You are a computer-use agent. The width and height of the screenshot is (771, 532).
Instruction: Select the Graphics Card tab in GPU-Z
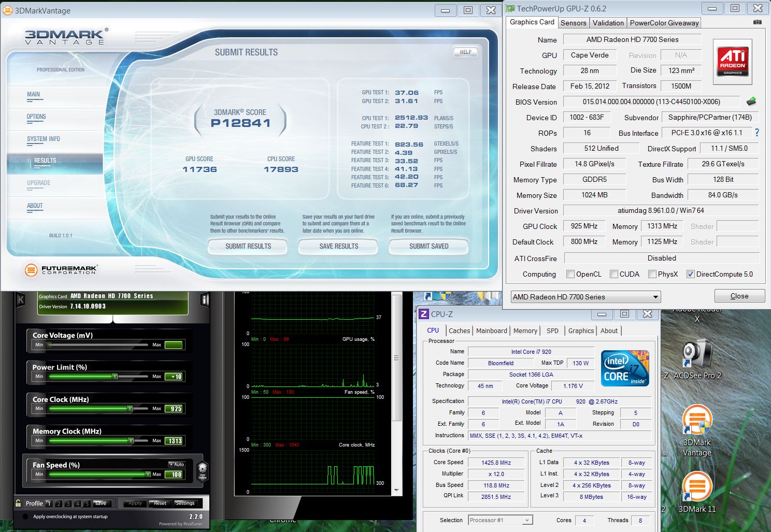(x=532, y=22)
